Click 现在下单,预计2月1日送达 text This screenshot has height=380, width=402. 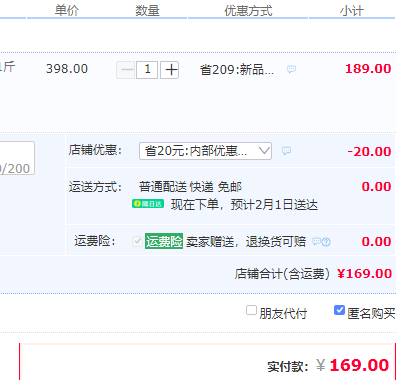[244, 205]
